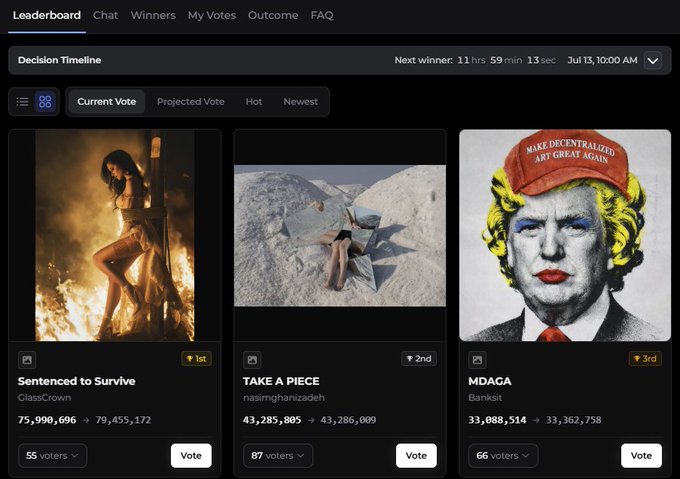Sort by Projected Vote
680x479 pixels.
(x=191, y=102)
